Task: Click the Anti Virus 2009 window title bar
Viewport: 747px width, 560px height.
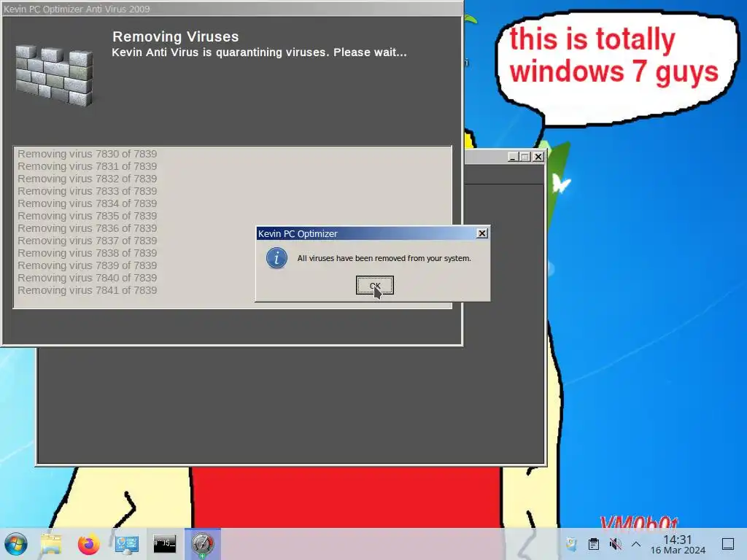Action: tap(232, 9)
